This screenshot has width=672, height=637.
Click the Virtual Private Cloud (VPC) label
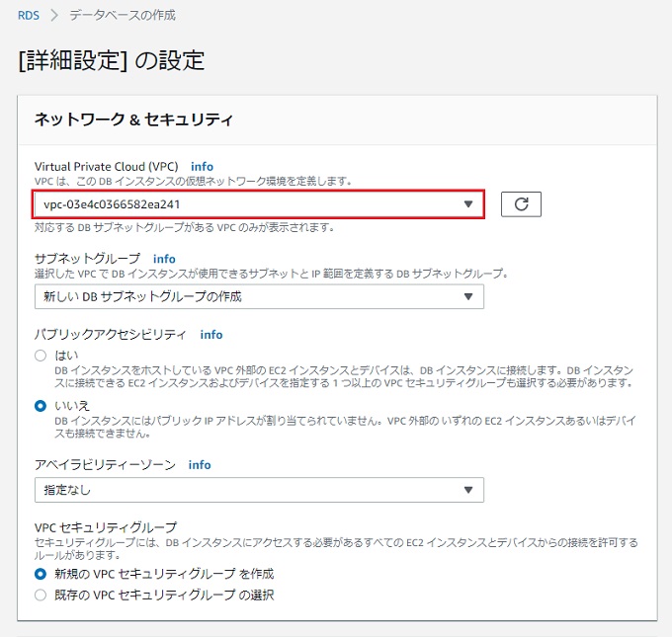(x=107, y=166)
